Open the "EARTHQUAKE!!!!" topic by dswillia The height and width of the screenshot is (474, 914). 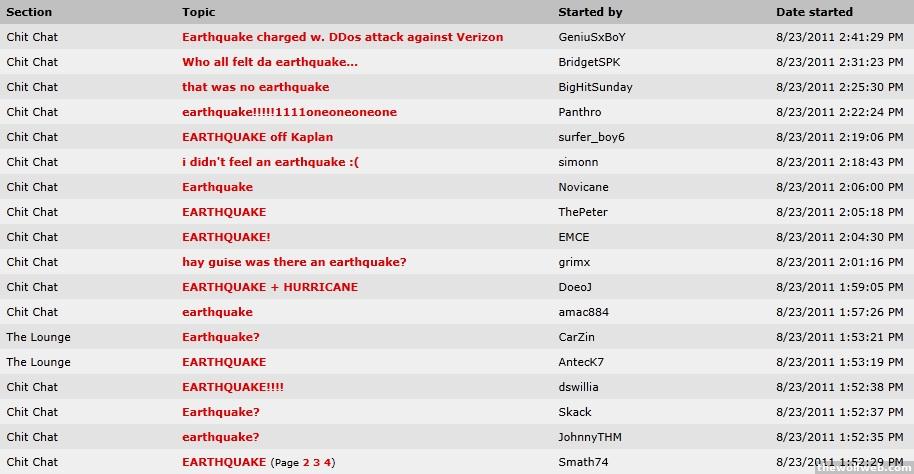click(x=232, y=387)
